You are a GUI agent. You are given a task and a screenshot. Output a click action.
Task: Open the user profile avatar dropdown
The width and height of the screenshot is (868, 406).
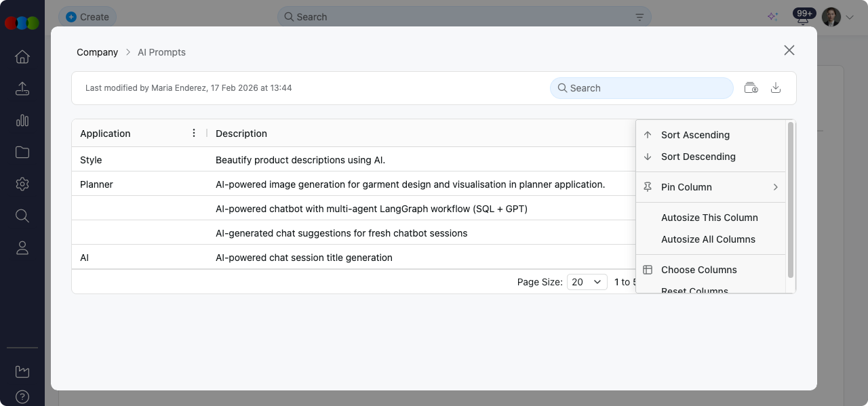pos(837,17)
